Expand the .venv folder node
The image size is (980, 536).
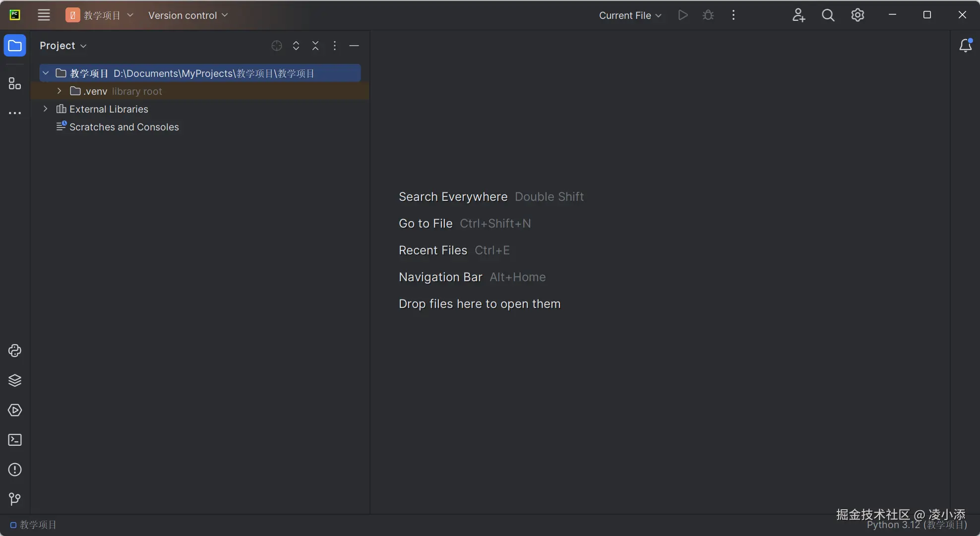click(x=59, y=91)
